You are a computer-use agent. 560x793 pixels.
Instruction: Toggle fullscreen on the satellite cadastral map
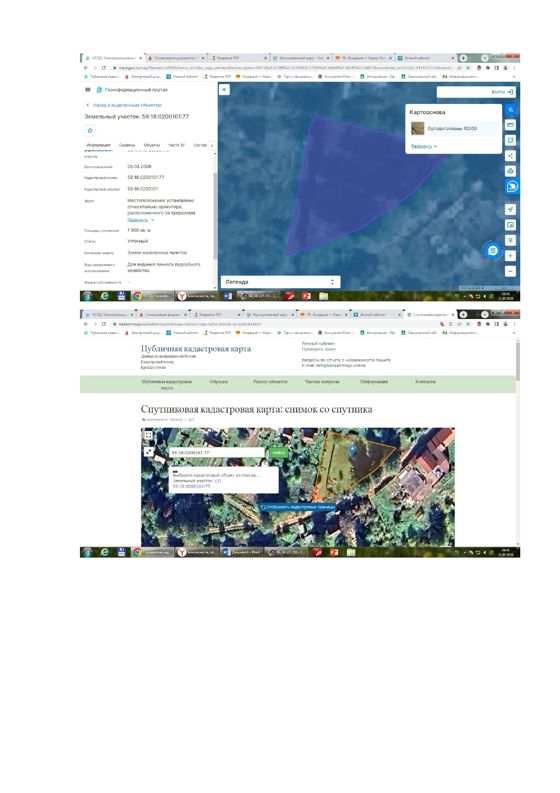click(x=148, y=435)
